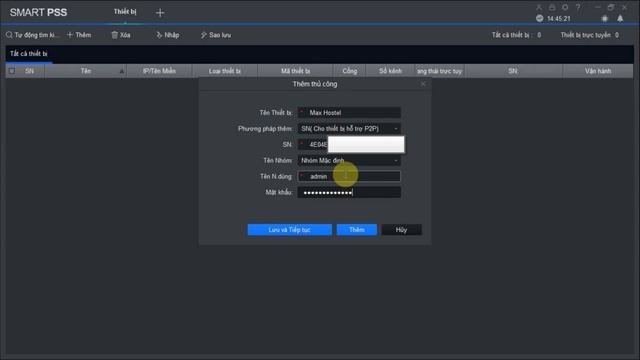The image size is (640, 360).
Task: Click the Tên N.dùng admin field
Action: (349, 176)
